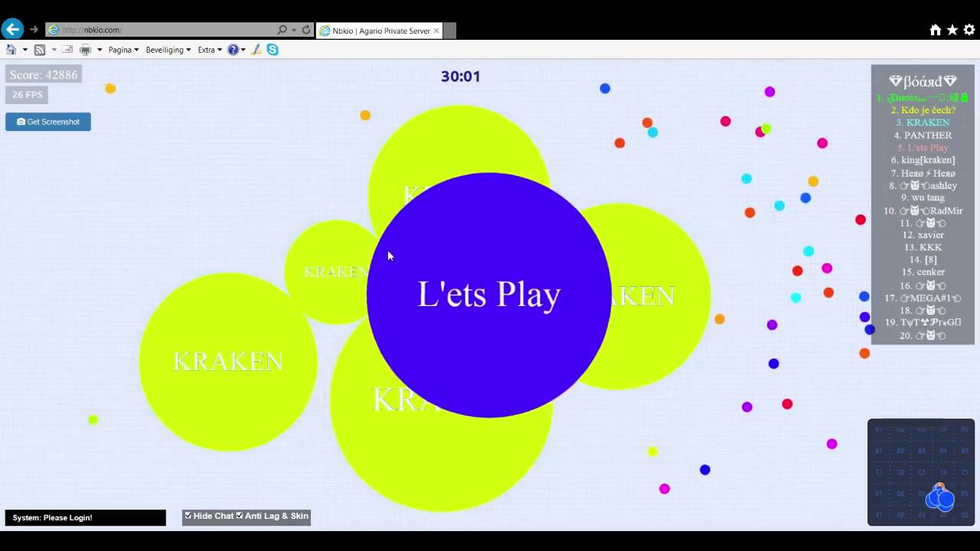Click the nbkio.com address bar
This screenshot has width=980, height=551.
161,30
